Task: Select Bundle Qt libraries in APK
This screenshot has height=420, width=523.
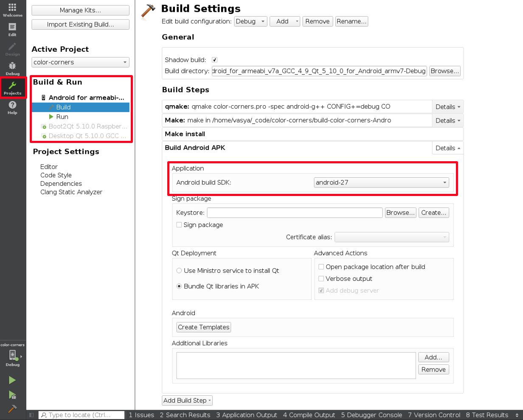Action: click(179, 286)
